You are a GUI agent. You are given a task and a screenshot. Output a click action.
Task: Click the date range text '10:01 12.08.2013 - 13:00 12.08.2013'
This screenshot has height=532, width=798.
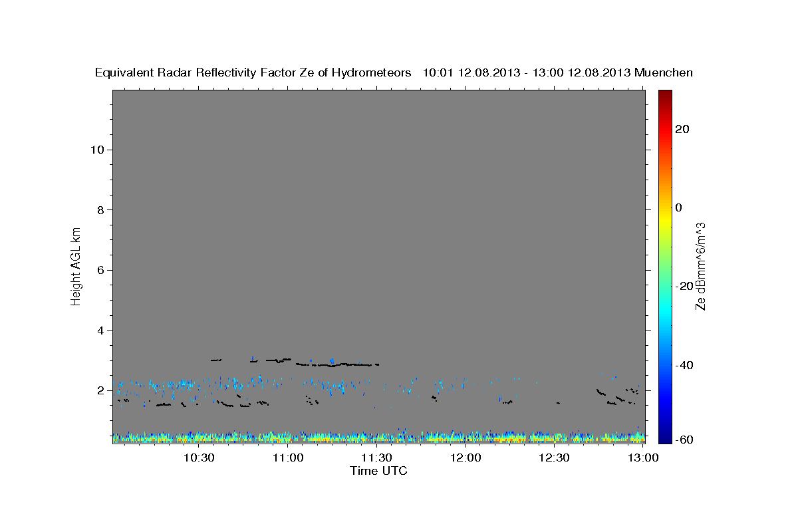[x=527, y=73]
